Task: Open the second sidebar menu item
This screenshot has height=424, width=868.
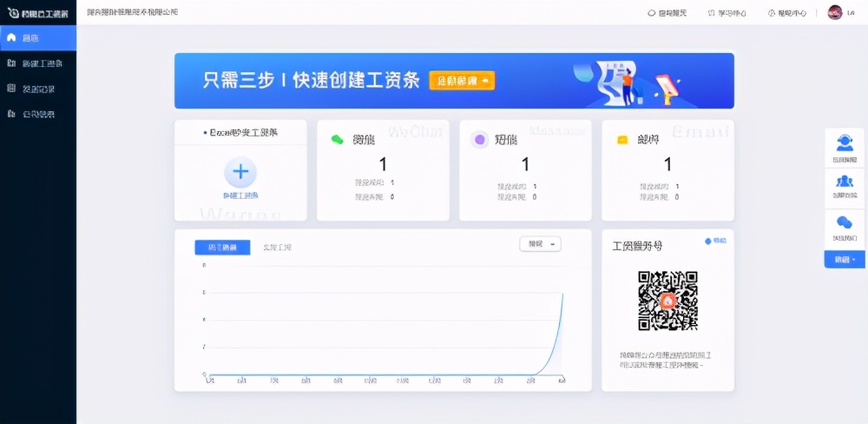Action: coord(38,63)
